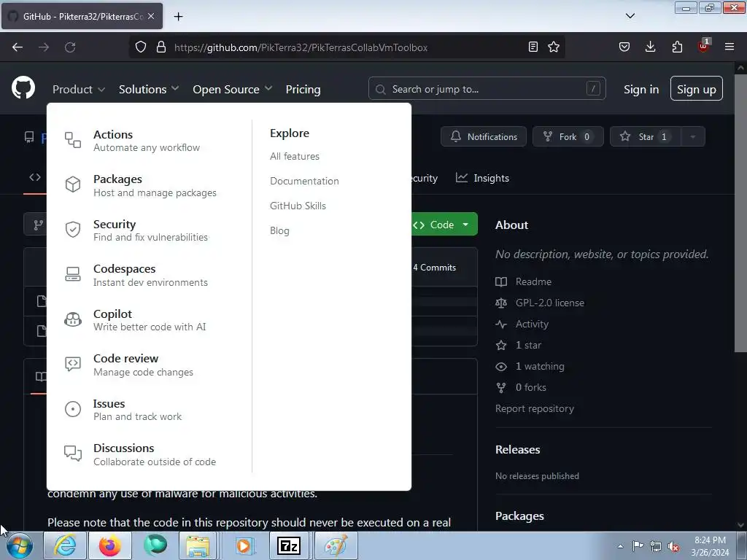
Task: Click the Sign up button
Action: click(697, 88)
